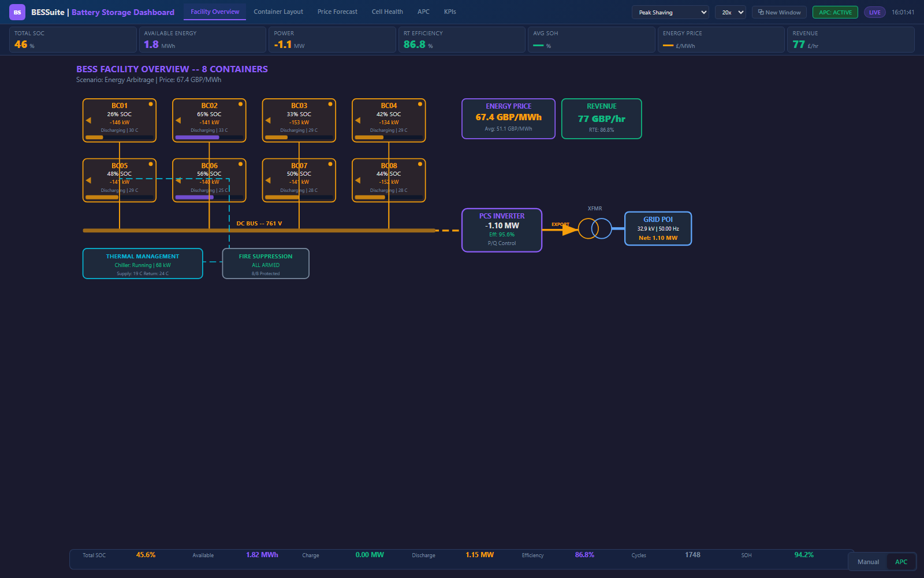
Task: Switch control mode to Manual
Action: pos(867,561)
